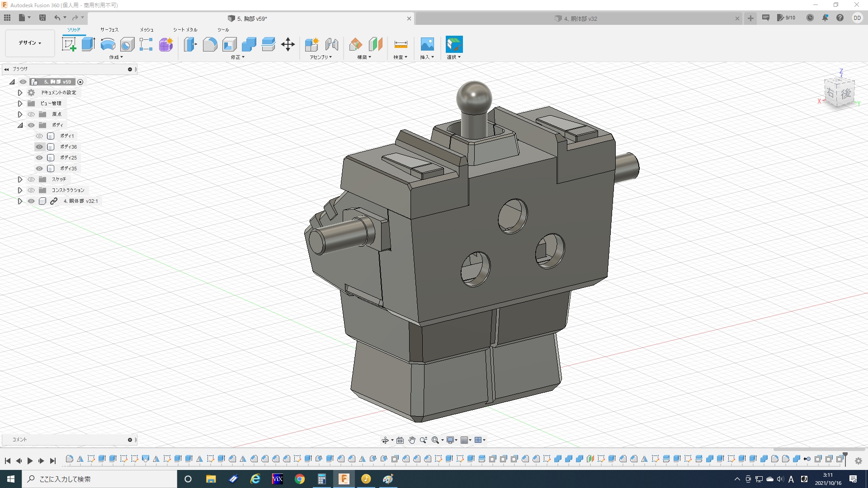Switch to the サーフェス tab
The image size is (868, 488).
tap(109, 30)
